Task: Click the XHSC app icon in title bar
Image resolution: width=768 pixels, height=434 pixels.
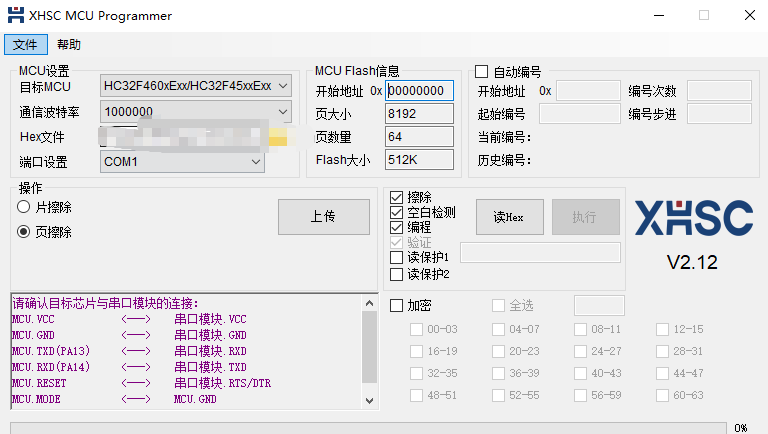Action: 16,15
